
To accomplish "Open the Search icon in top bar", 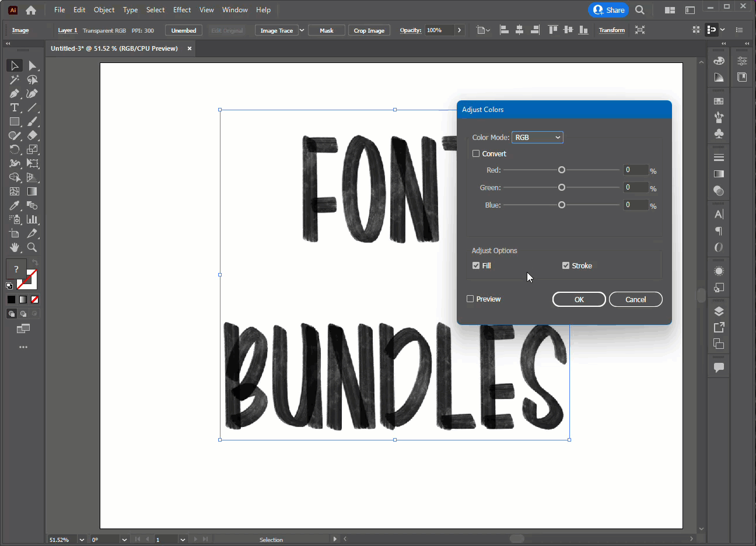I will (640, 10).
